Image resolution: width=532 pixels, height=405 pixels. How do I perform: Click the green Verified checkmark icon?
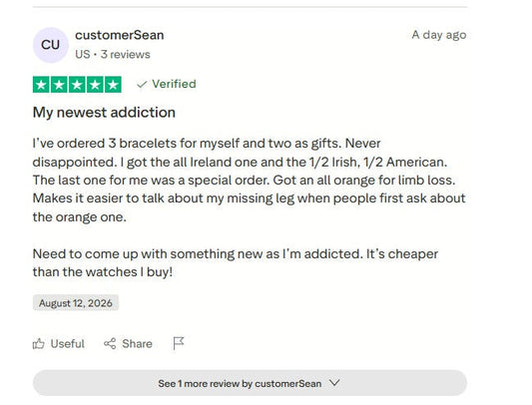click(142, 84)
